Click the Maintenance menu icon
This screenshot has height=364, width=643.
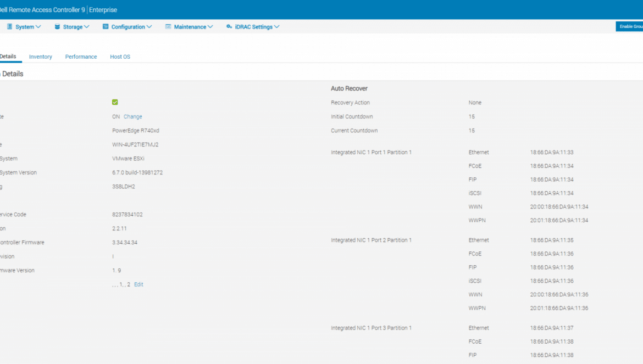(168, 26)
